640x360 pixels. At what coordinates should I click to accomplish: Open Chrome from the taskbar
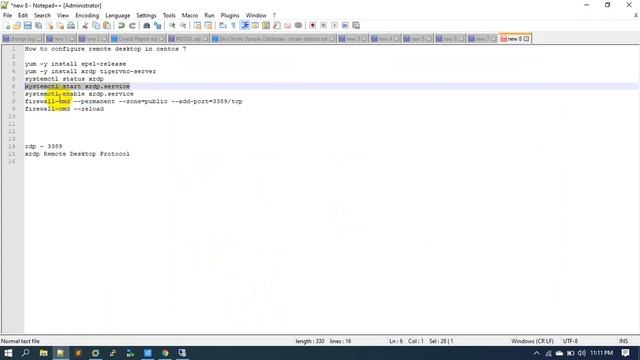165,353
